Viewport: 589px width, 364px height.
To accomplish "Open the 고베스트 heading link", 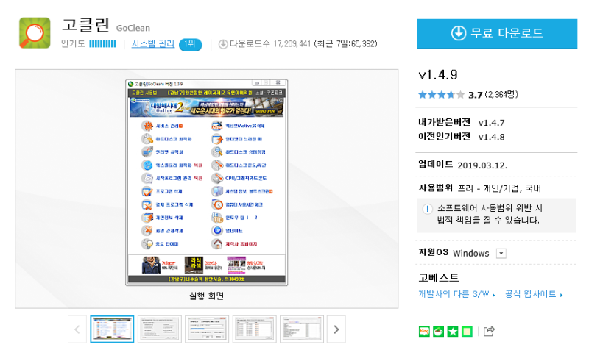I will [x=438, y=278].
